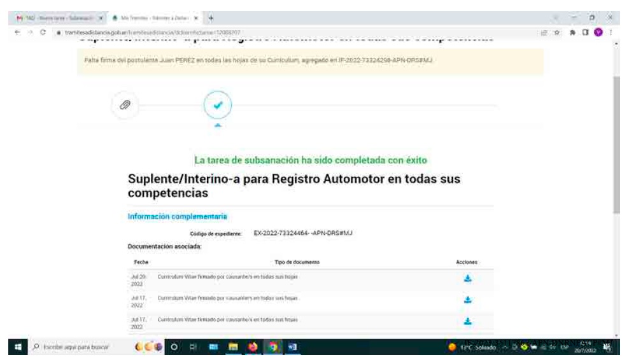
Task: Click the checkmark completed step icon
Action: (x=218, y=105)
